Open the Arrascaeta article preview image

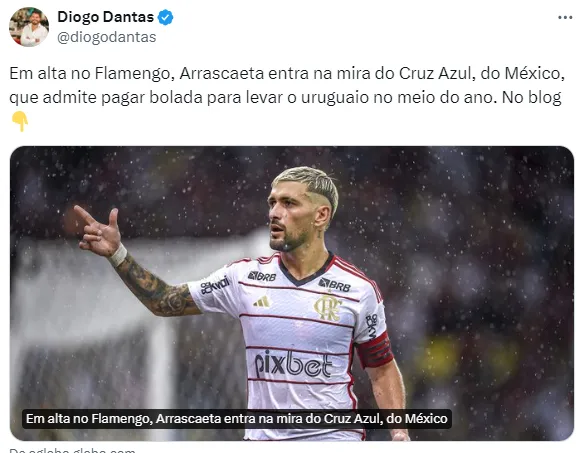click(x=292, y=293)
